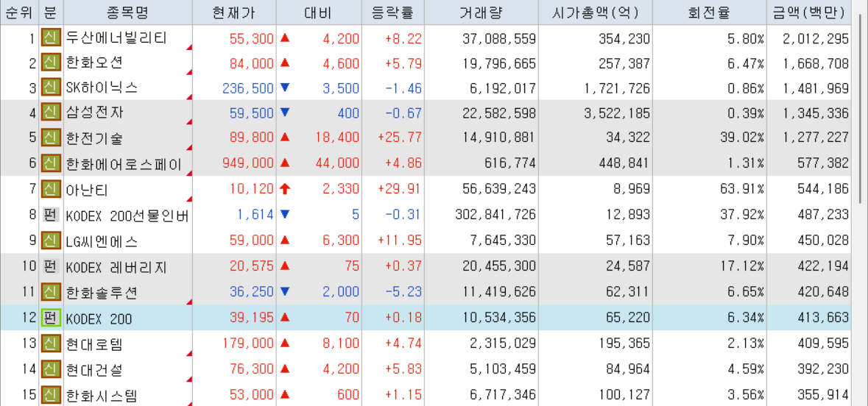Click the down triangle in KODEX 200선물인버 row
Screen dimensions: 868x406
285,214
